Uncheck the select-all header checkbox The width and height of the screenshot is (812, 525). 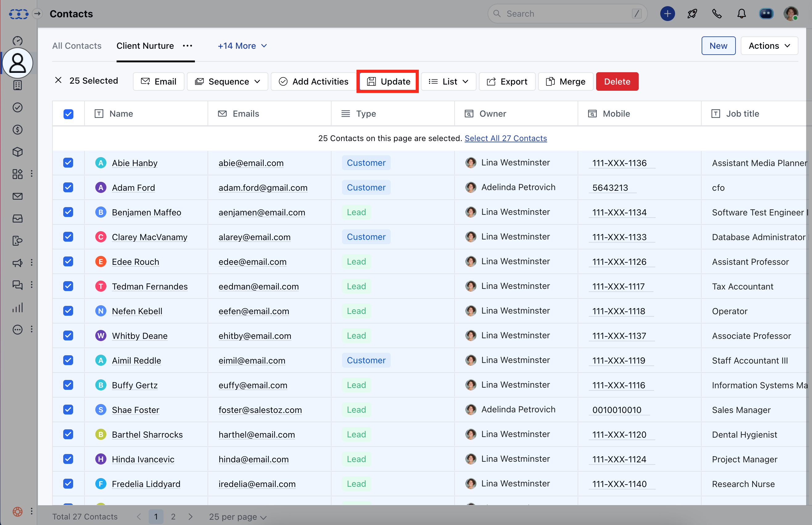68,114
